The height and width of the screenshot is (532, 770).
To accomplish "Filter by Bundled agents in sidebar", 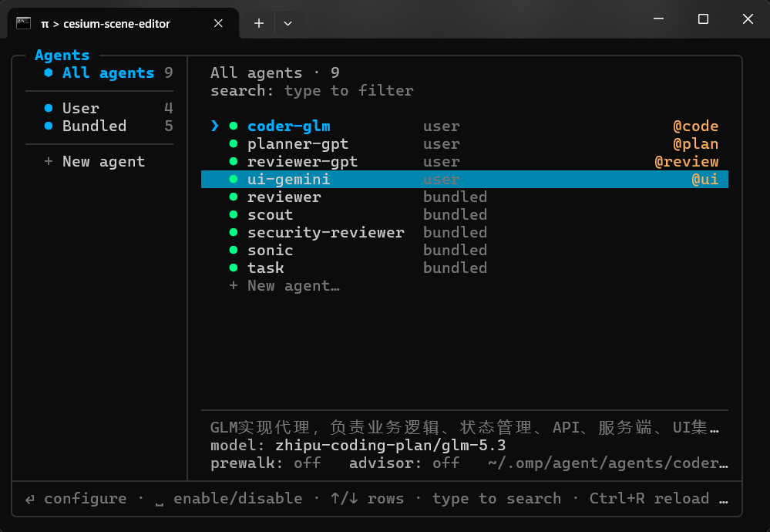I will click(x=108, y=126).
